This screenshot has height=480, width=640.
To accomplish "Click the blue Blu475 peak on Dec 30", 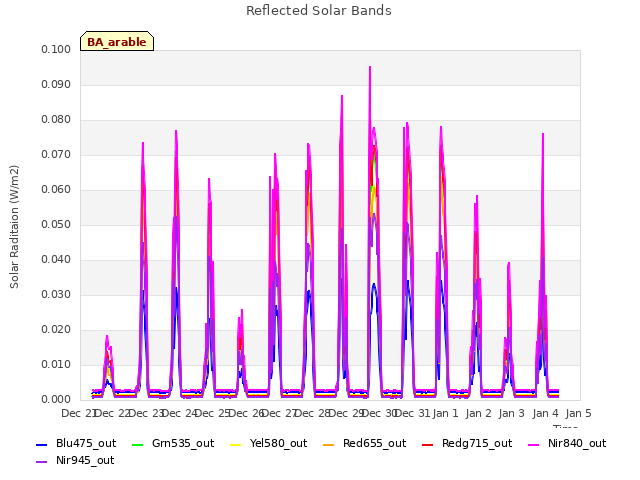I will point(407,282).
